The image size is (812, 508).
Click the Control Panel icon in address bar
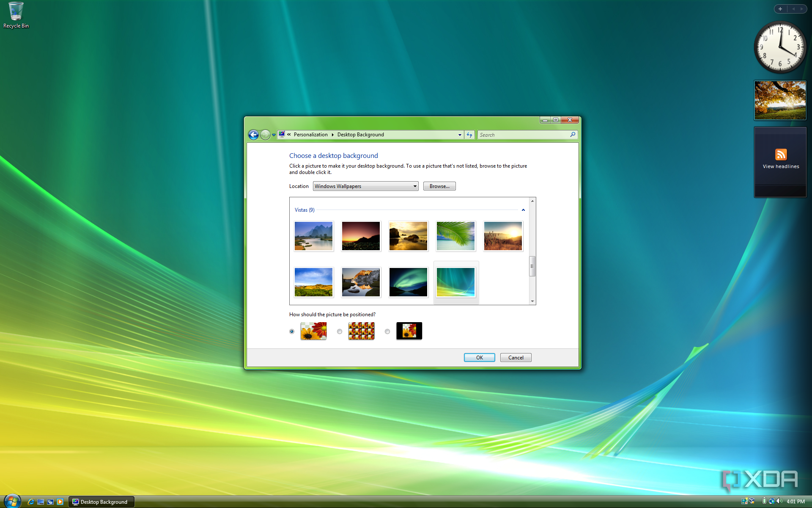(x=282, y=134)
